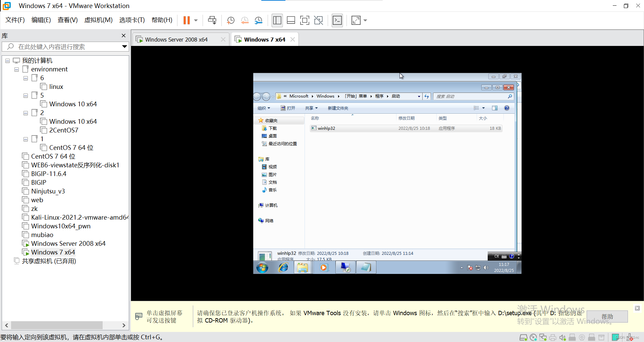The image size is (644, 342).
Task: Close the library panel
Action: point(123,36)
